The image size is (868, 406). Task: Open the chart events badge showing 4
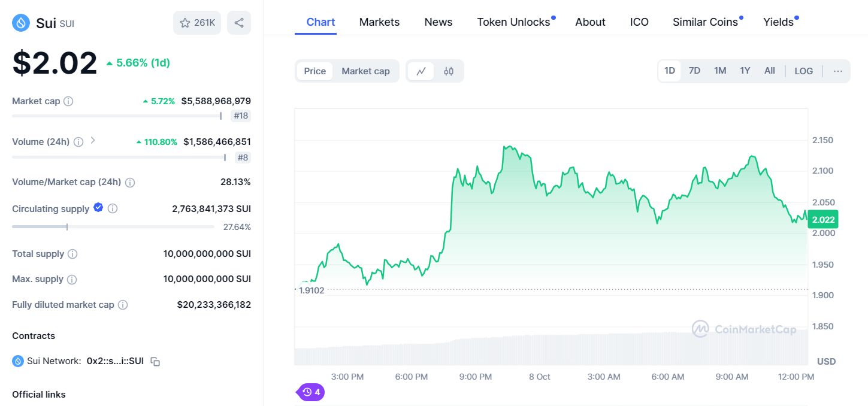pos(311,392)
